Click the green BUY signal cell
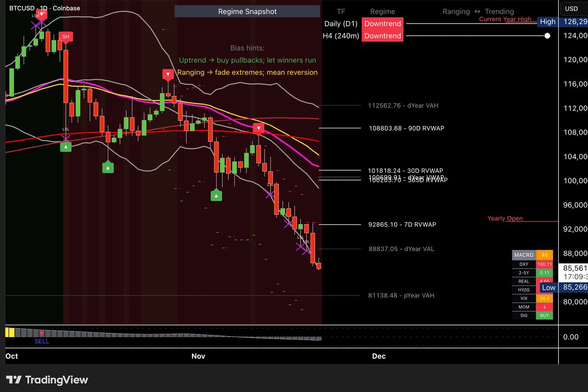This screenshot has height=392, width=588. point(544,316)
